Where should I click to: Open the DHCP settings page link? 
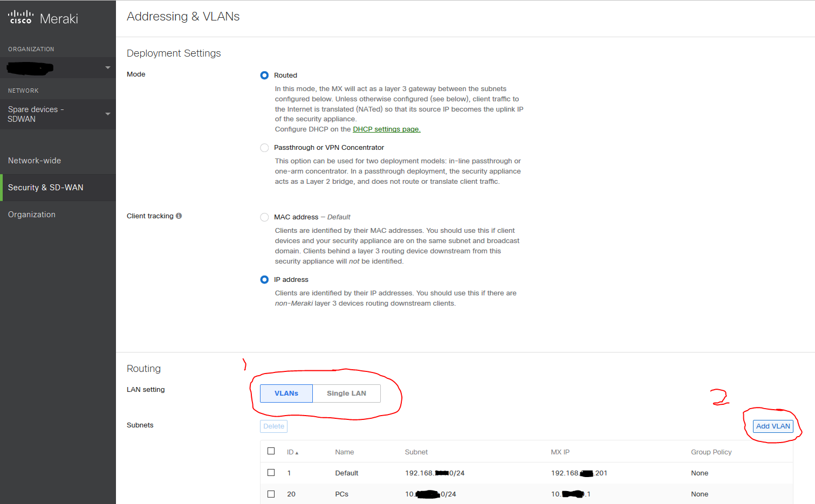point(386,129)
